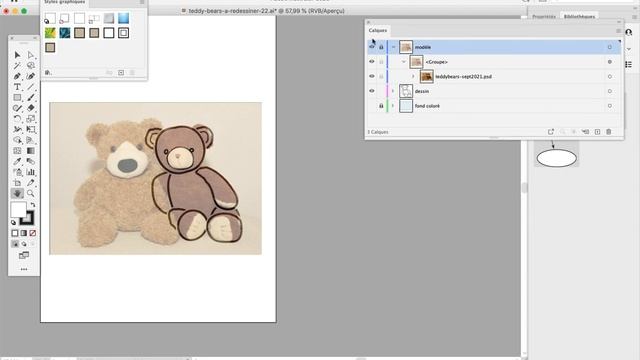Select the Hand tool

tap(17, 193)
